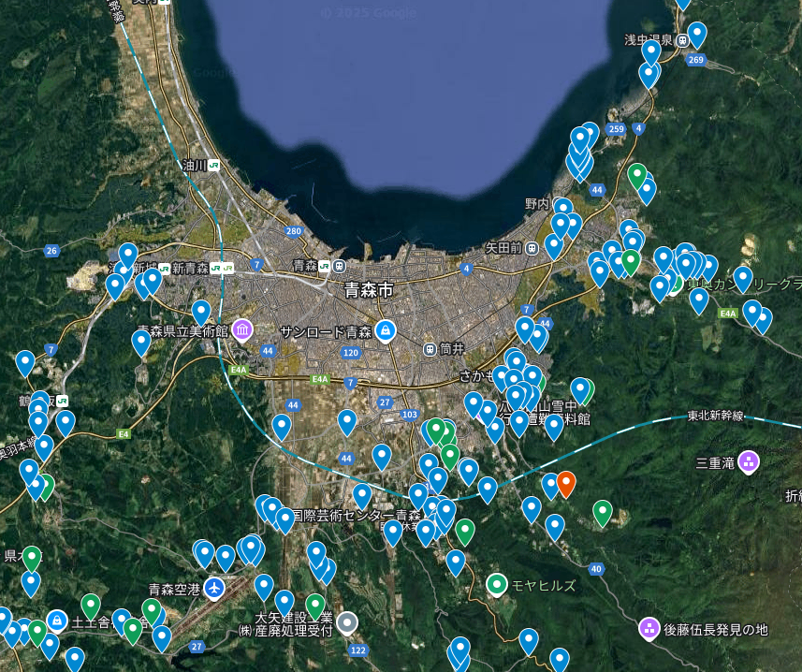Click the orange map pin
Screen dimensions: 802x672
(x=565, y=483)
